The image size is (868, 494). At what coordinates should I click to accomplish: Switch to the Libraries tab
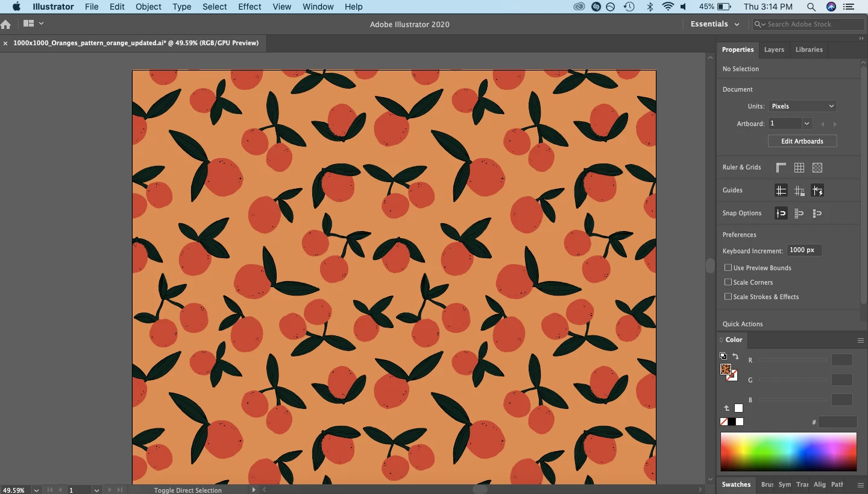point(809,49)
